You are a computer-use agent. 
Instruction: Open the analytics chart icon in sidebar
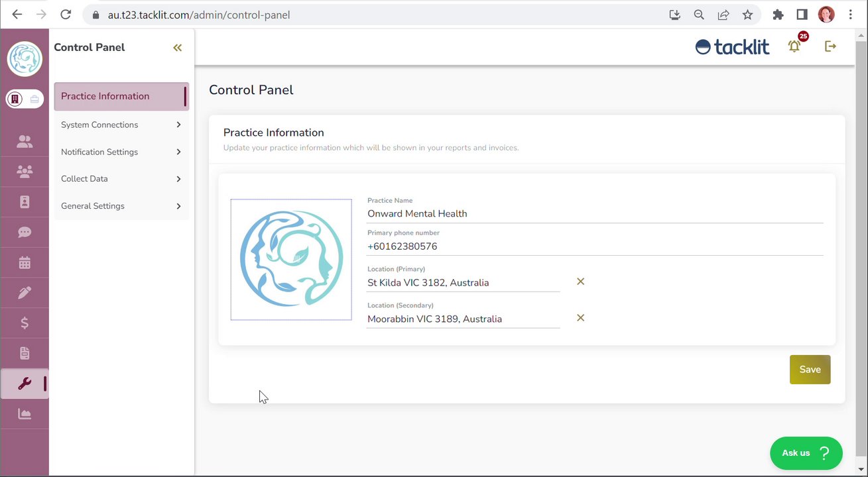tap(25, 414)
